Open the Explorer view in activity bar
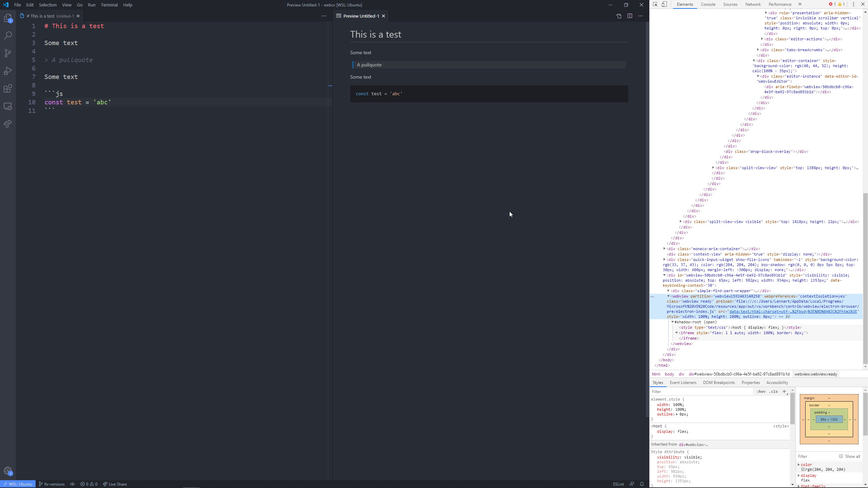The width and height of the screenshot is (868, 488). 8,18
